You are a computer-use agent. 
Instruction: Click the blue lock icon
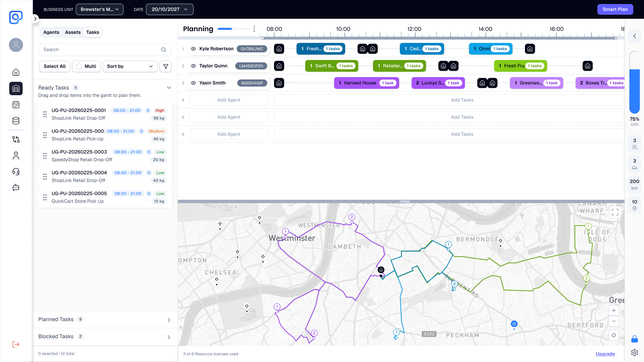[x=634, y=339]
